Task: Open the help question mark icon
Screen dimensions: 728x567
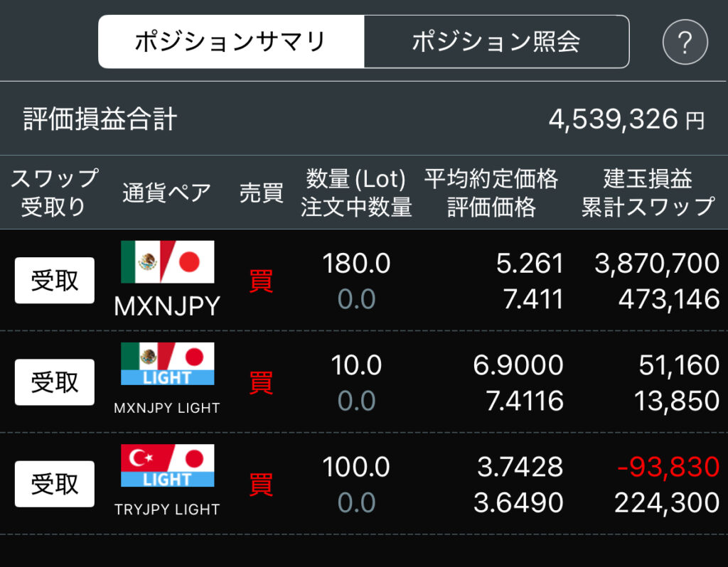Action: pyautogui.click(x=685, y=42)
